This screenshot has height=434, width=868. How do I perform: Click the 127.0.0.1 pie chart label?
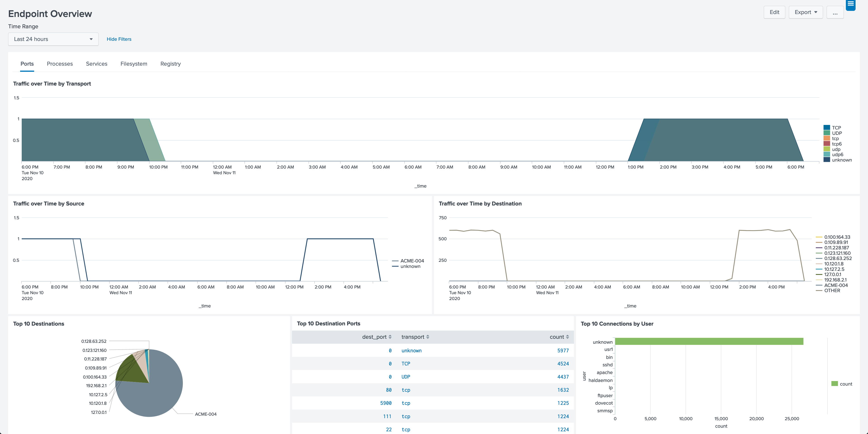click(99, 413)
